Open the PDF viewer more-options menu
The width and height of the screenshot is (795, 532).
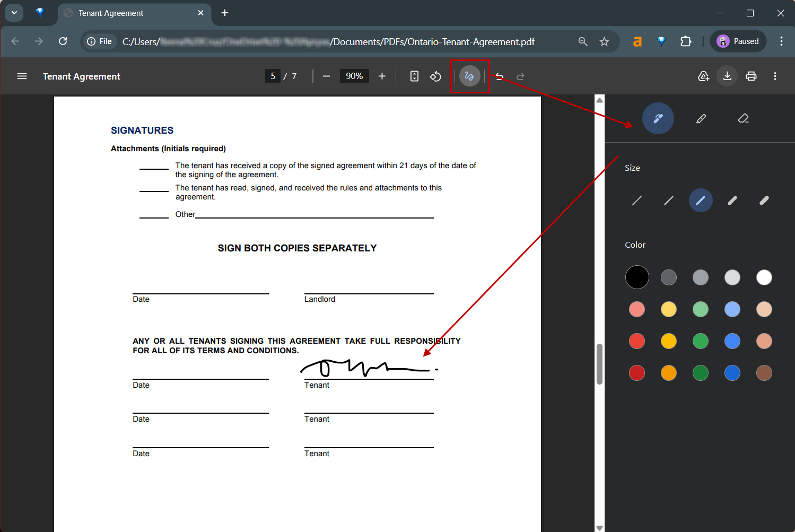pyautogui.click(x=775, y=76)
